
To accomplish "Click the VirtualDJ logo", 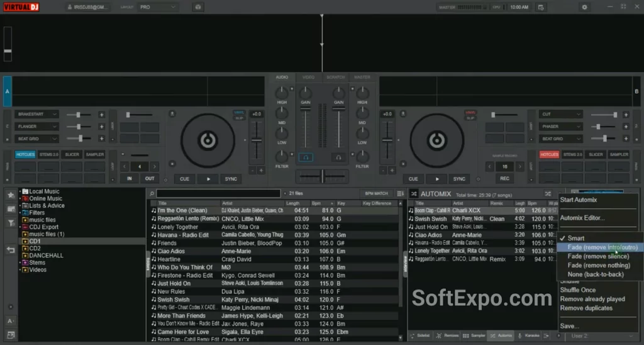I will click(21, 7).
